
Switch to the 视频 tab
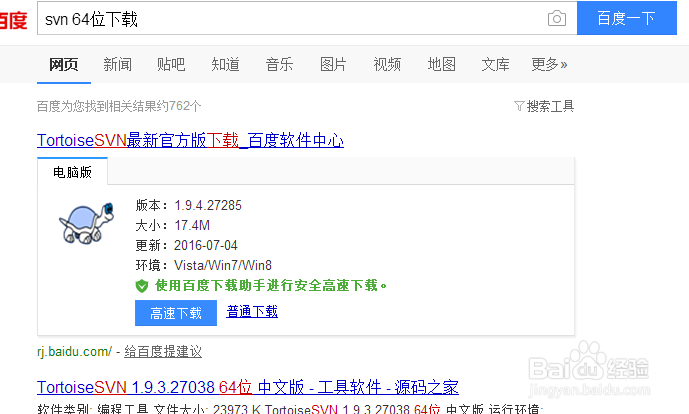pyautogui.click(x=387, y=65)
